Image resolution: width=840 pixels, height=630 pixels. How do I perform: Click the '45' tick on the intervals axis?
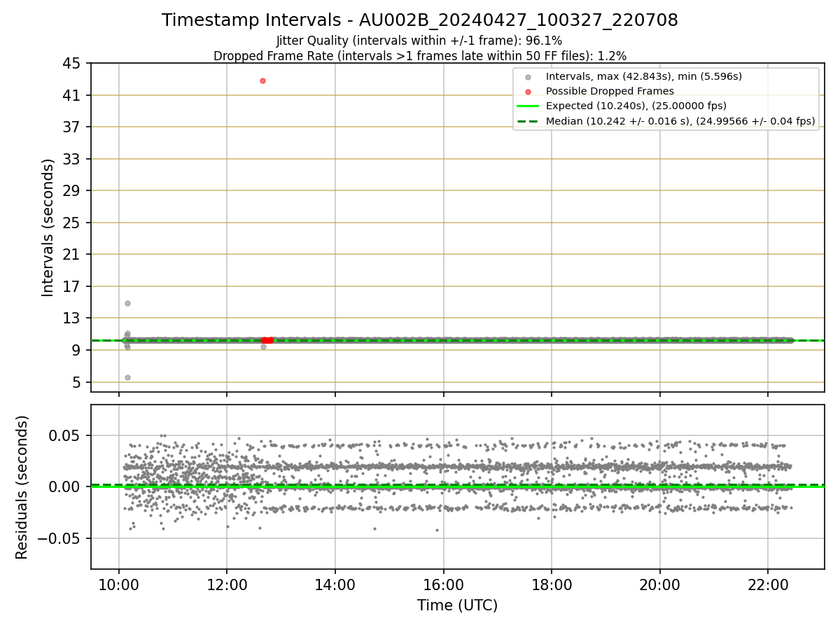(73, 64)
